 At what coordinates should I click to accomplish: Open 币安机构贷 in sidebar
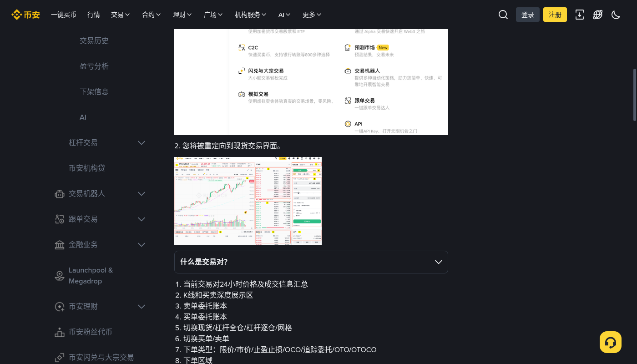[87, 168]
